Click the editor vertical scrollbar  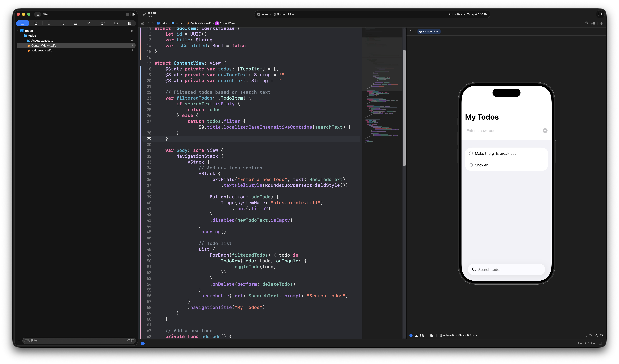coord(404,108)
